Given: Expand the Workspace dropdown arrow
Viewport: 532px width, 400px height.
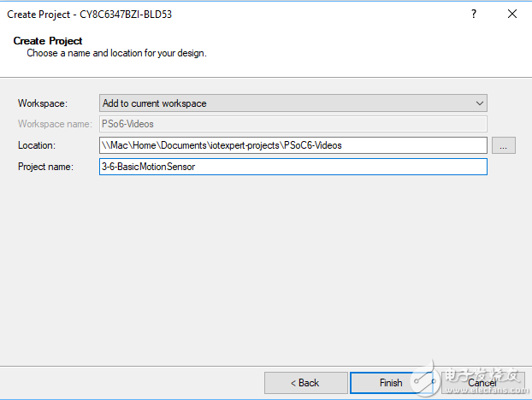Looking at the screenshot, I should (480, 103).
